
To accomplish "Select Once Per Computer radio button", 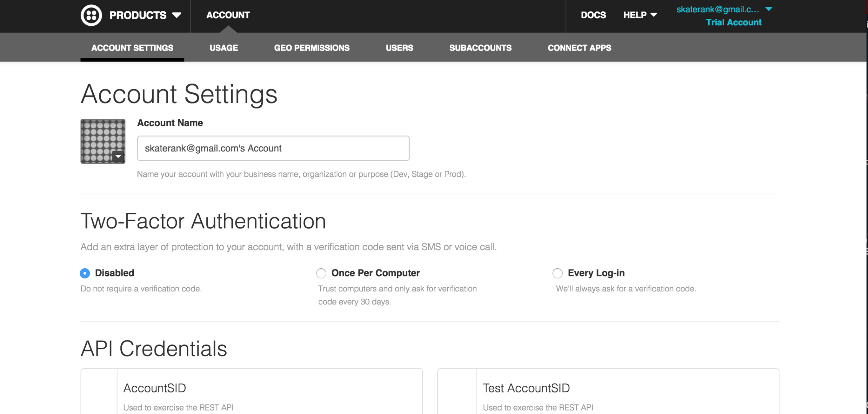I will click(321, 273).
